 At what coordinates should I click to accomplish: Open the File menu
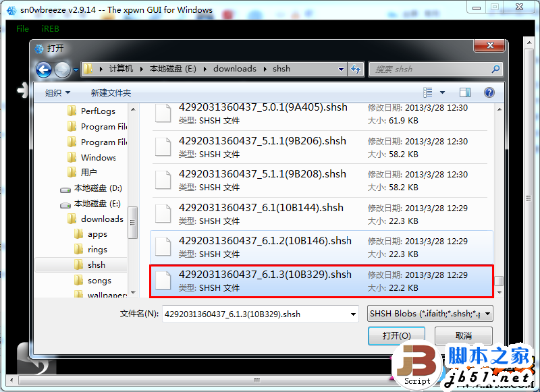click(x=22, y=29)
